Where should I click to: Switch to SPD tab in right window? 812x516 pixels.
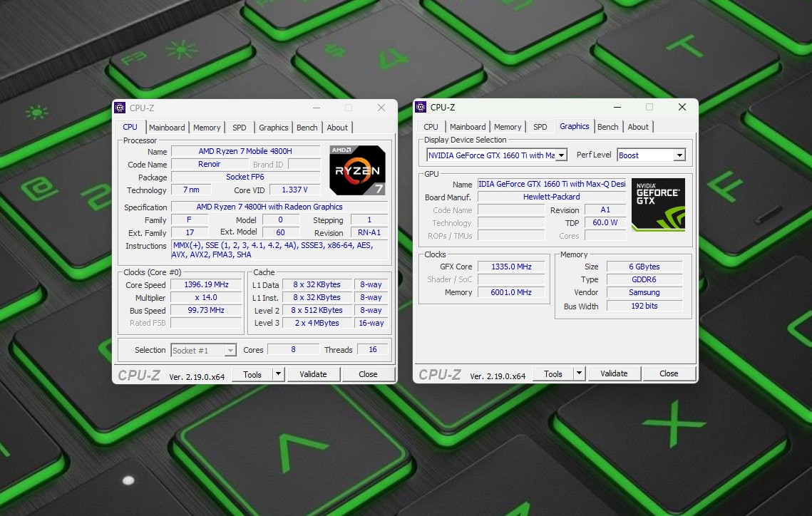point(540,127)
